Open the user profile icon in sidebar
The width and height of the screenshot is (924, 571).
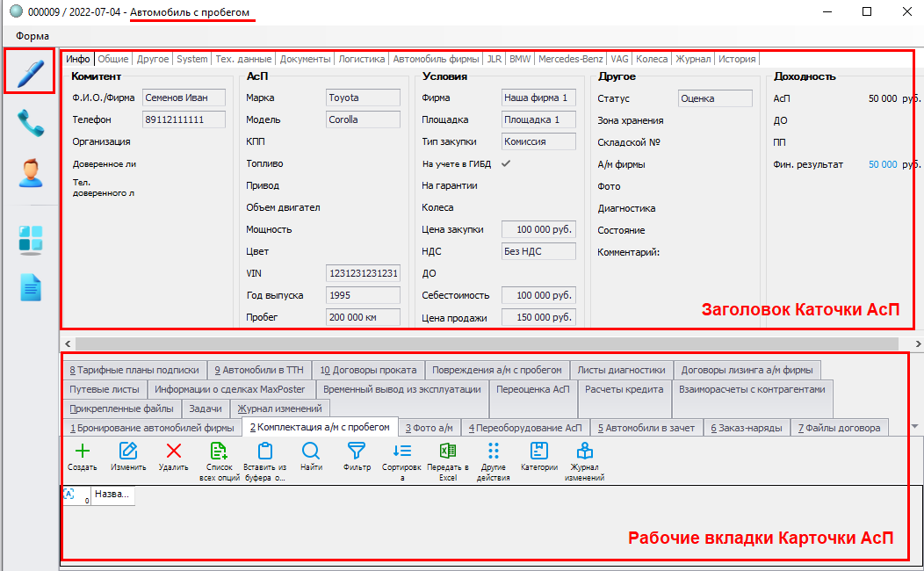[30, 173]
